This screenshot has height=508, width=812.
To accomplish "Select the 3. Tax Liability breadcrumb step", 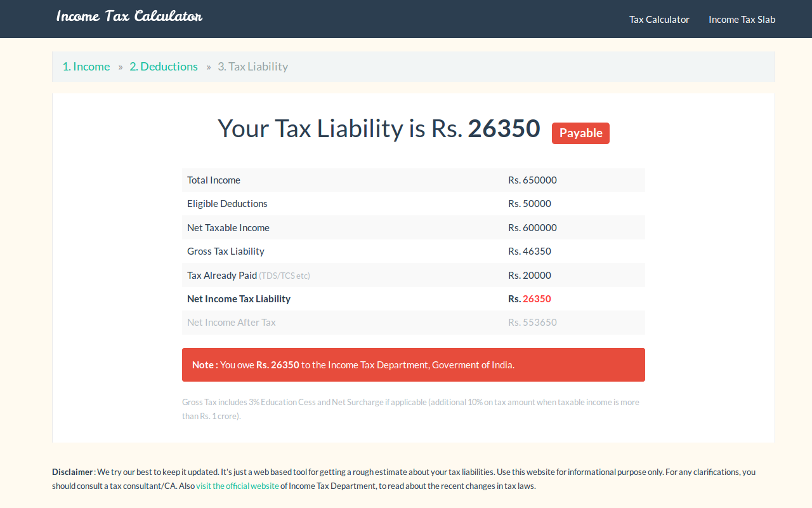I will coord(252,67).
